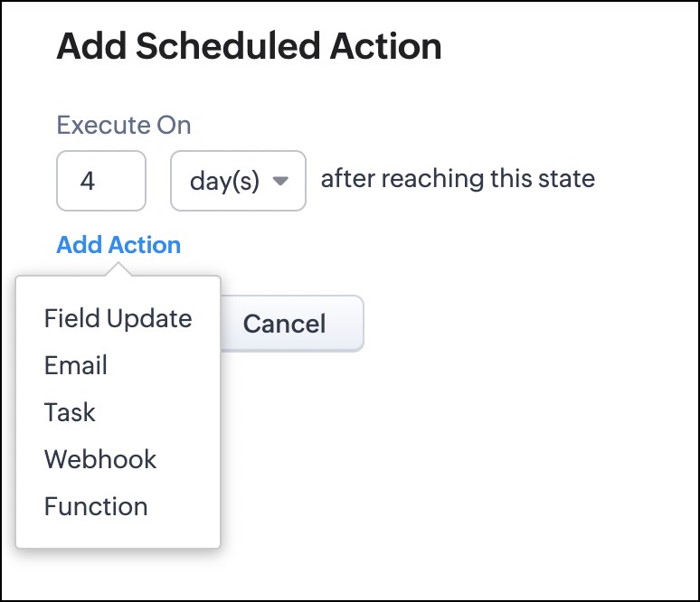This screenshot has height=602, width=700.
Task: Click the Execute On label
Action: tap(124, 125)
